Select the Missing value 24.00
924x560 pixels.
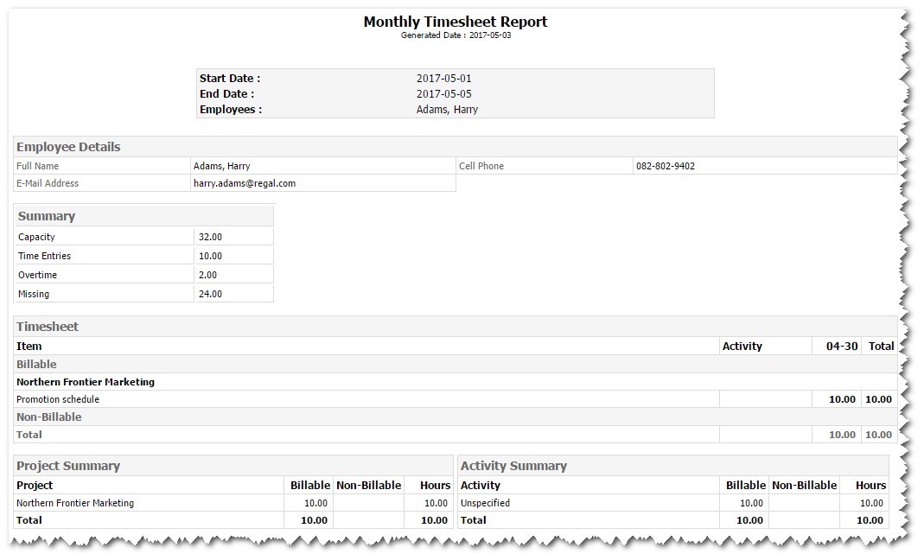[x=210, y=294]
